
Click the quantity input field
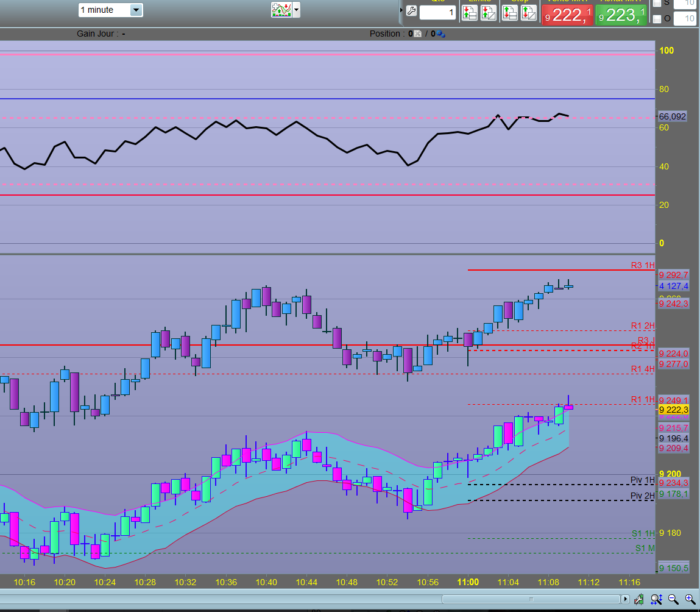click(x=437, y=13)
